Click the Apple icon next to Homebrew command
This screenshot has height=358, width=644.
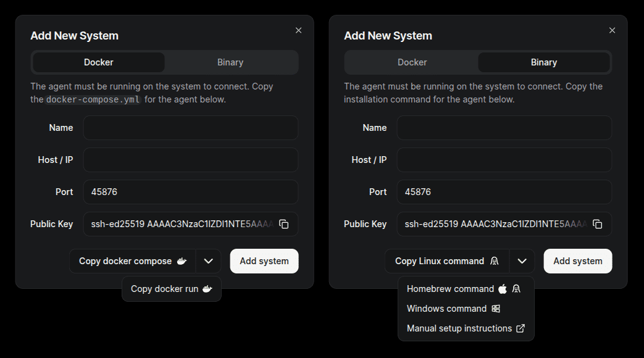click(x=502, y=288)
